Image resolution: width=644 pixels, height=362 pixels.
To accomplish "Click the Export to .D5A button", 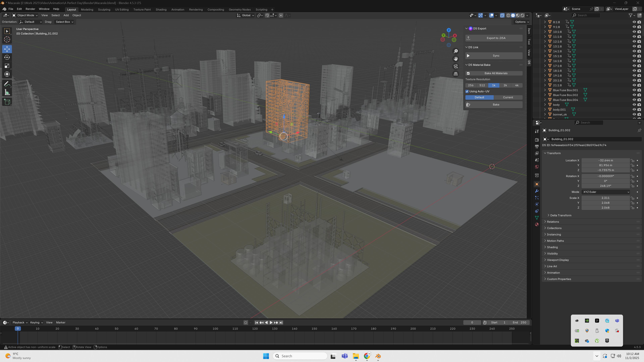I will (494, 38).
